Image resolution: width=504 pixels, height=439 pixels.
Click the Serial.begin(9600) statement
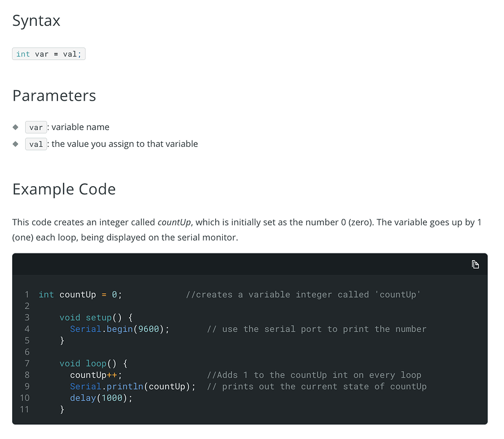pos(120,329)
